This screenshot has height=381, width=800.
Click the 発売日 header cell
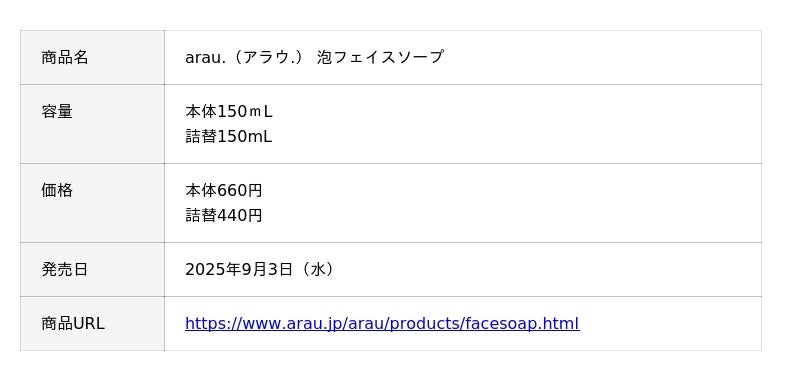(x=92, y=269)
